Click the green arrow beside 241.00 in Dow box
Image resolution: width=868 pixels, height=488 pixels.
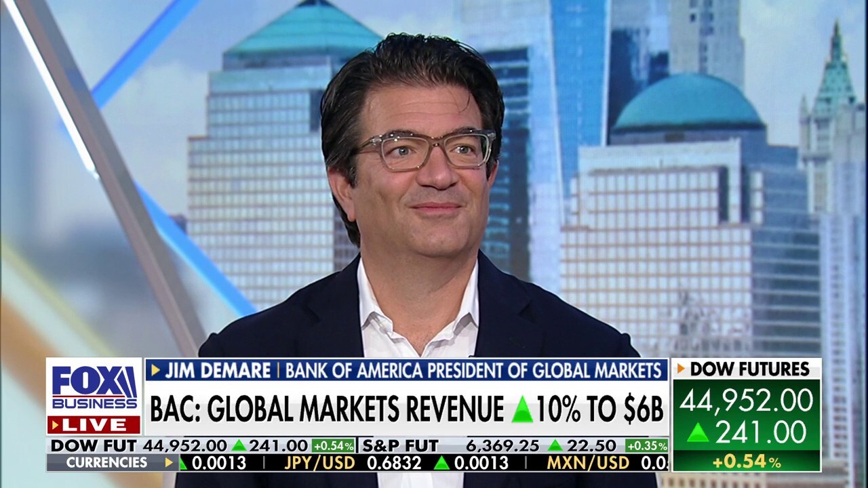coord(698,432)
